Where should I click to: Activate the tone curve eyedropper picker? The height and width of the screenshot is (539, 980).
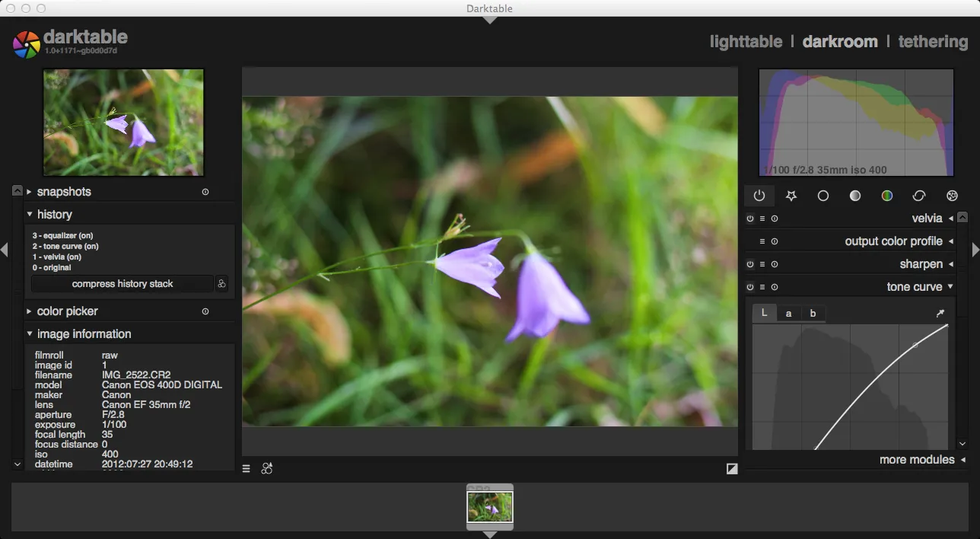point(940,313)
